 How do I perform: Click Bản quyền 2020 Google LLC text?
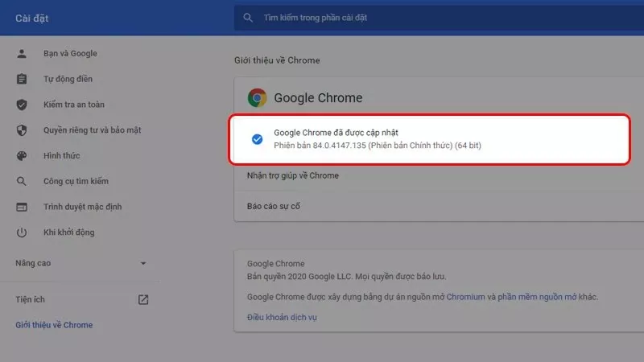pyautogui.click(x=347, y=277)
